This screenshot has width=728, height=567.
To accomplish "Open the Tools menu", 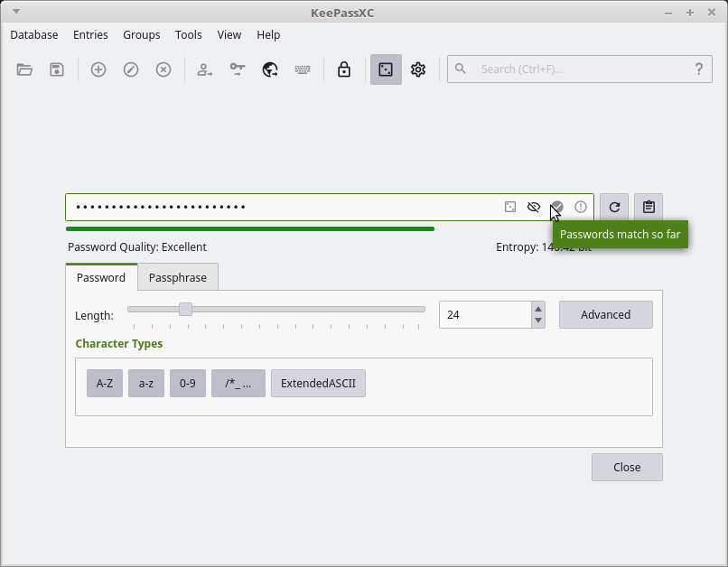I will point(188,34).
